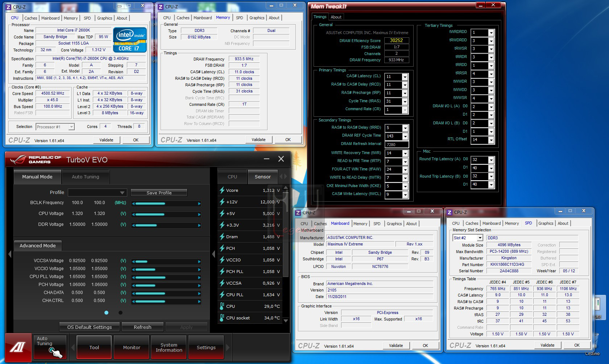The image size is (609, 364).
Task: Click the Monitor button in bottom toolbar
Action: (132, 347)
